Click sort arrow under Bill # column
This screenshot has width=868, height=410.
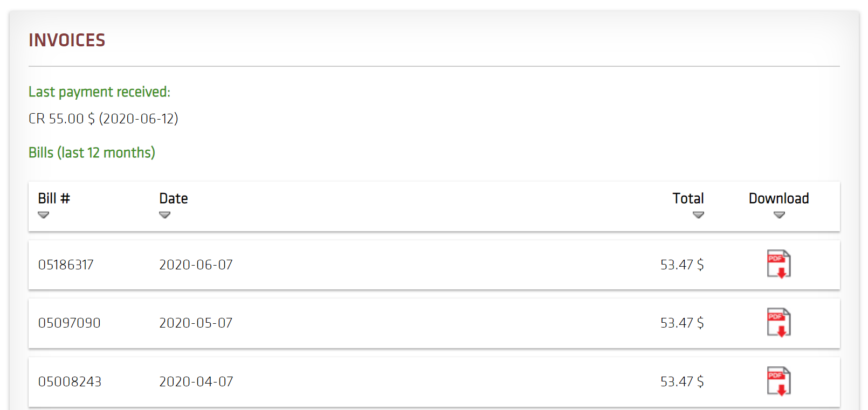(x=44, y=215)
